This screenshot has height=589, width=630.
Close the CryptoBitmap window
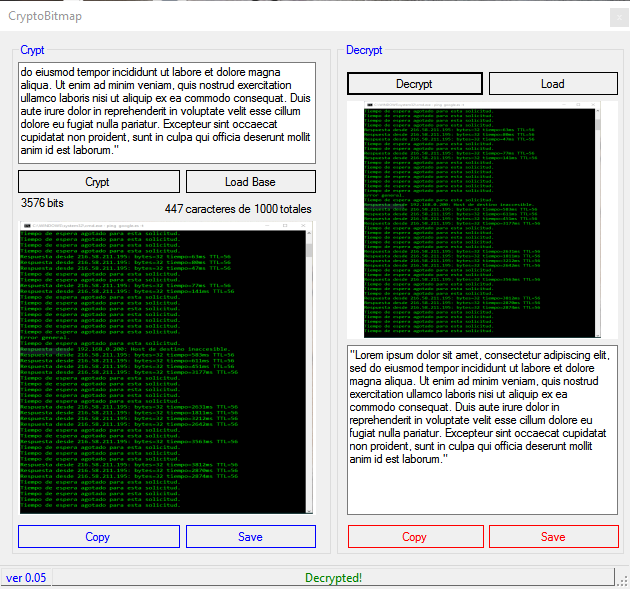pyautogui.click(x=619, y=18)
